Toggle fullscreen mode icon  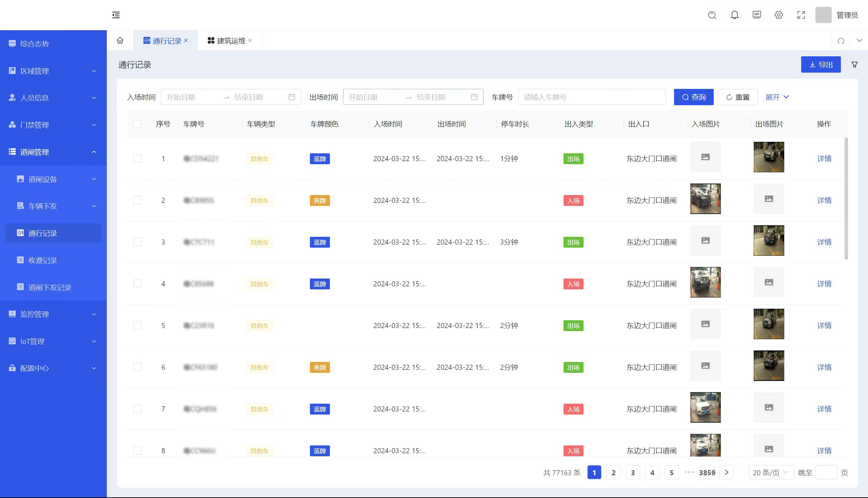801,15
